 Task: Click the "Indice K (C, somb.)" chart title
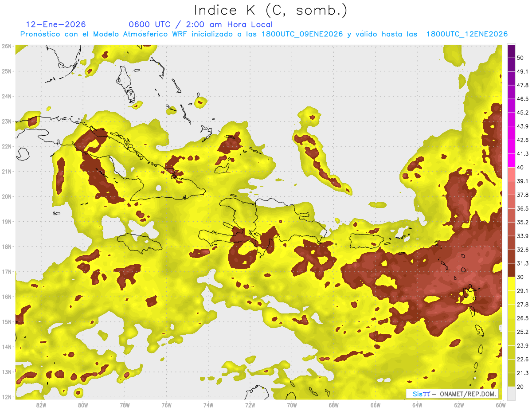point(271,10)
